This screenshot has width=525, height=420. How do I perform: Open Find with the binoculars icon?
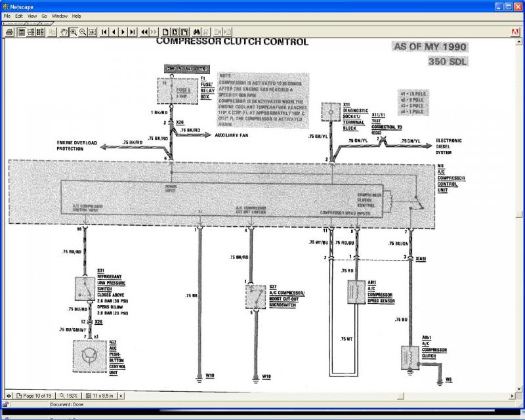(197, 32)
